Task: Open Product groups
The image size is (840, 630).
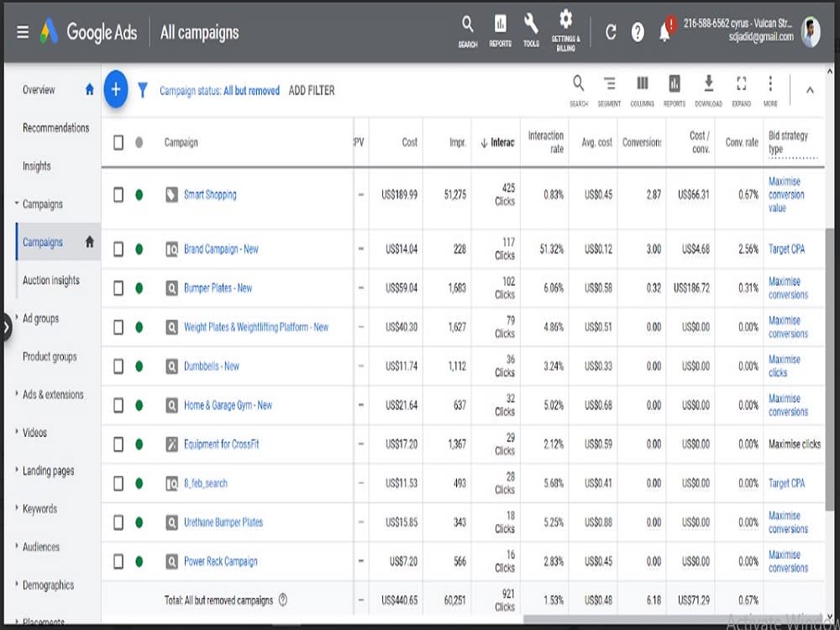Action: (50, 357)
